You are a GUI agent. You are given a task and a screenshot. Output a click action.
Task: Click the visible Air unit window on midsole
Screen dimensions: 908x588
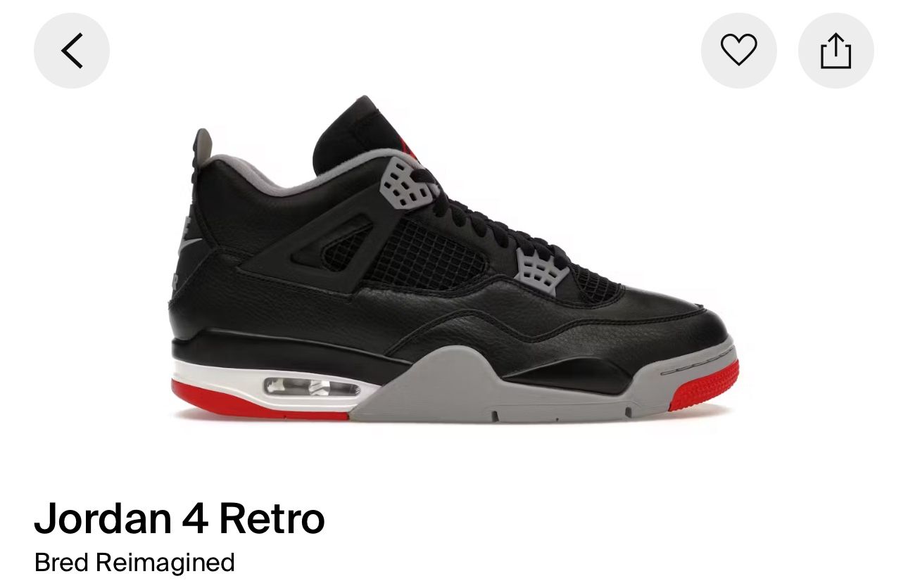point(312,387)
